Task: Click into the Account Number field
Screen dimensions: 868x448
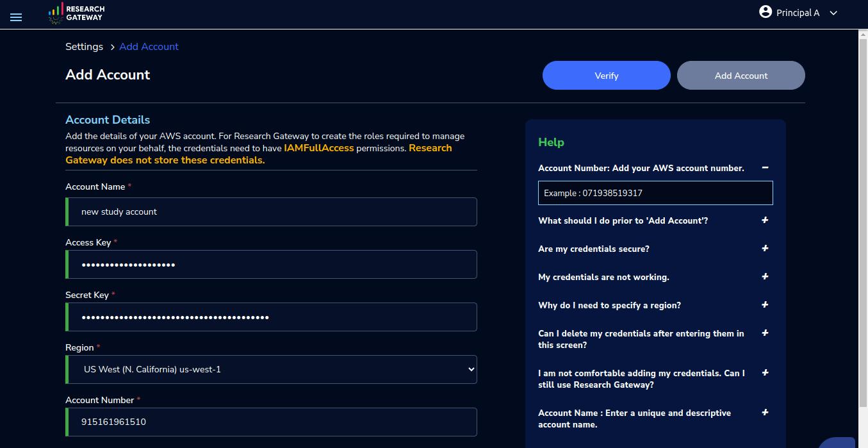Action: (271, 422)
